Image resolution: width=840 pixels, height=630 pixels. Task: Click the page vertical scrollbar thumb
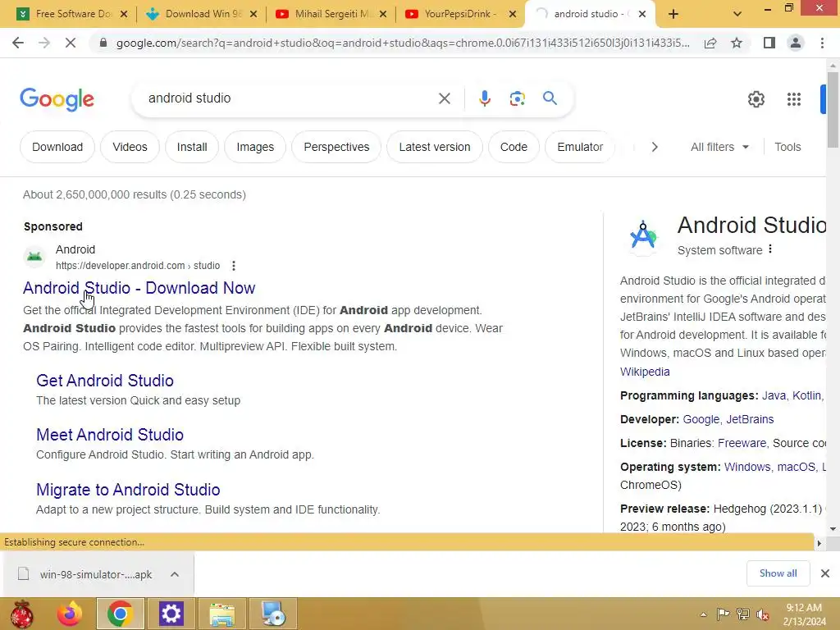(833, 110)
